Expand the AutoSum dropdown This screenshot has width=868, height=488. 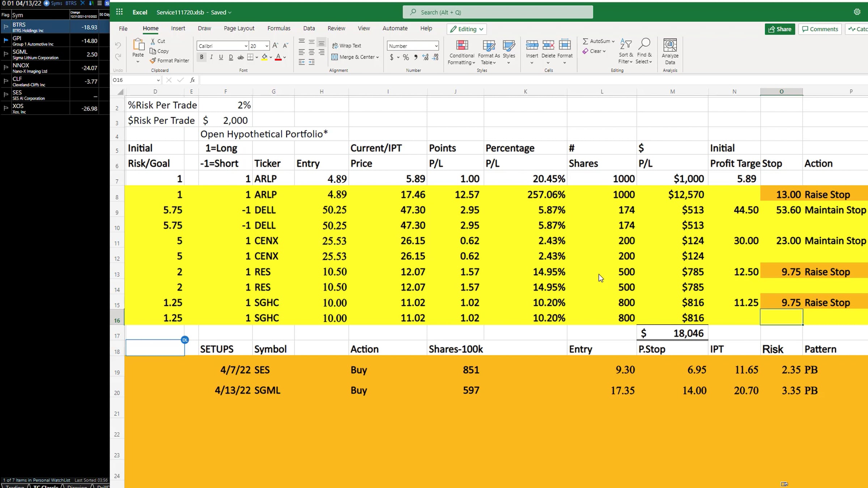click(x=613, y=41)
